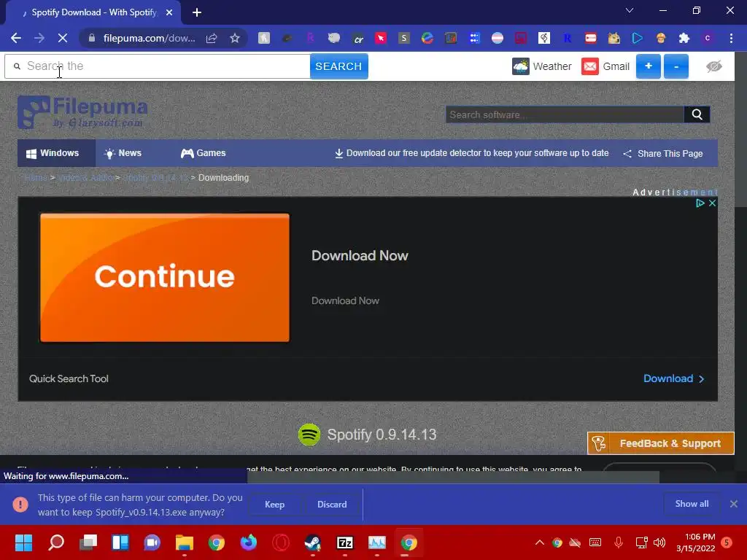Toggle the crossed-eye hide toolbar icon
This screenshot has width=747, height=560.
713,66
